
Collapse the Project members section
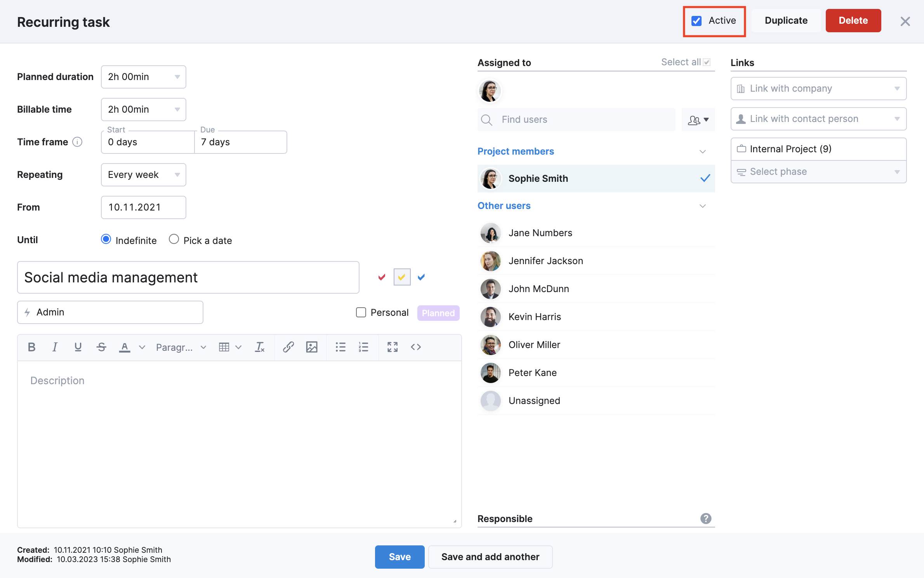tap(702, 151)
